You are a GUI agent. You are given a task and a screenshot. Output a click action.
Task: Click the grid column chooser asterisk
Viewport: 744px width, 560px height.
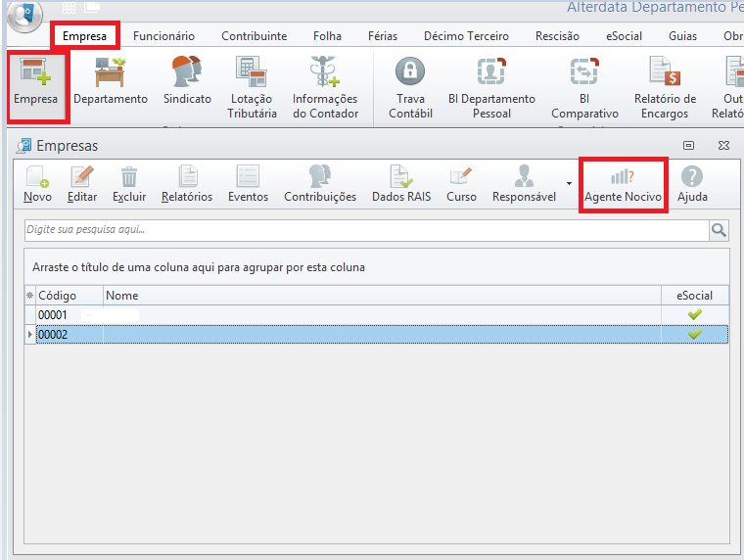[30, 296]
